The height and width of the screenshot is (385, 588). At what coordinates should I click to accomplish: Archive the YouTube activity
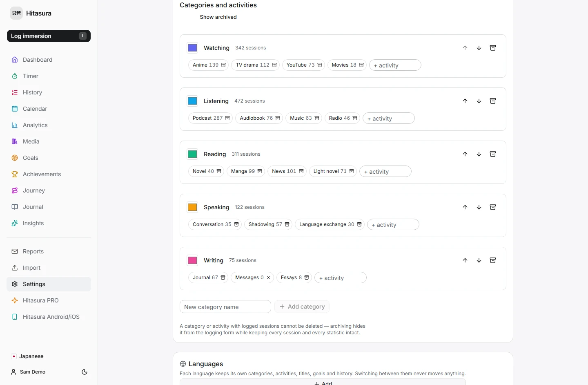[320, 65]
